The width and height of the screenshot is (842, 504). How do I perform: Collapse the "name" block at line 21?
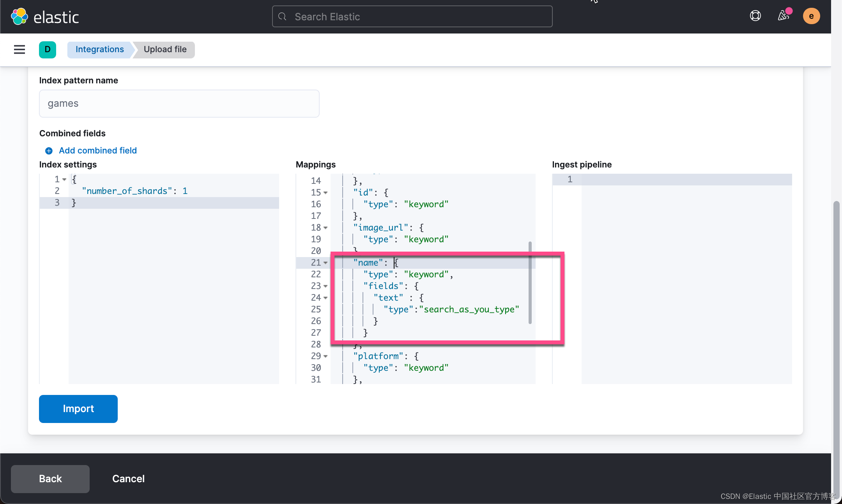click(x=325, y=263)
